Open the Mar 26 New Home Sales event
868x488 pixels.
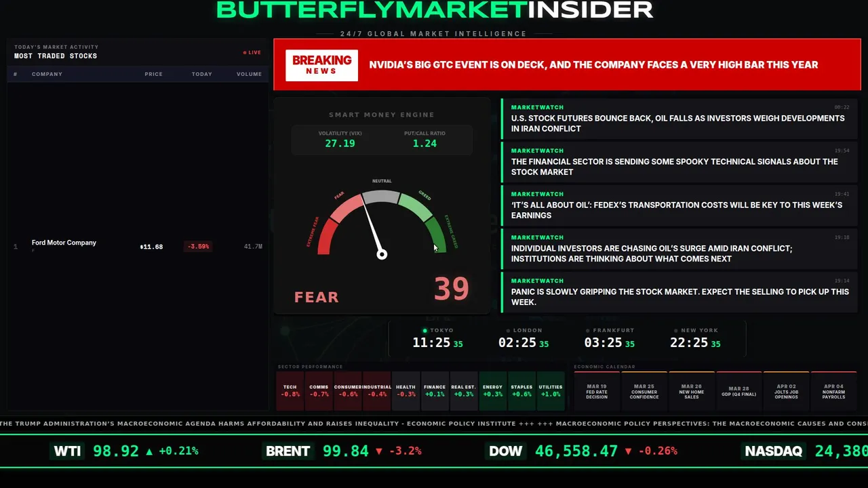coord(692,391)
